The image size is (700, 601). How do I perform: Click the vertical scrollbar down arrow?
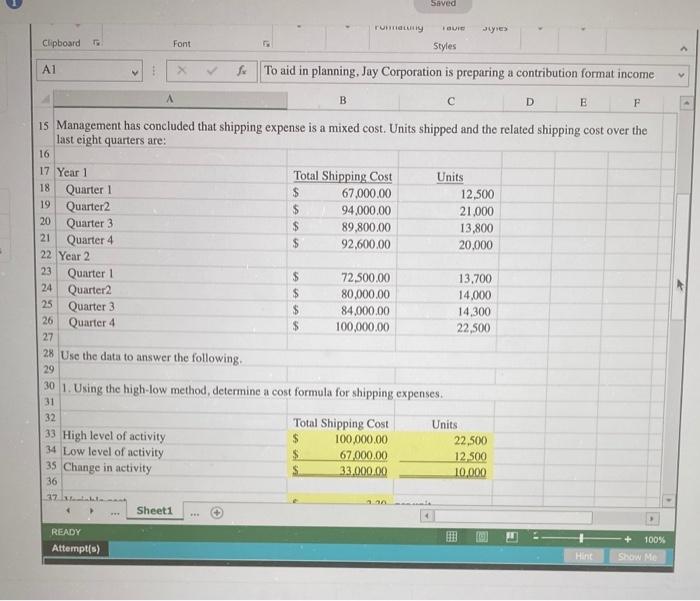(x=668, y=500)
